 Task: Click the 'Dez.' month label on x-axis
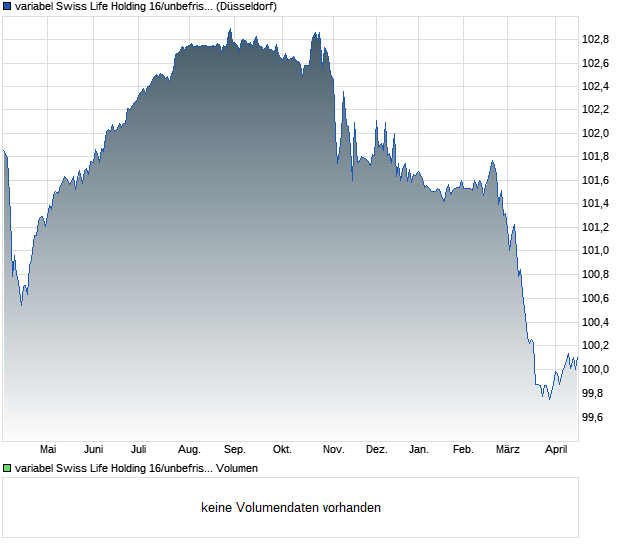(377, 450)
